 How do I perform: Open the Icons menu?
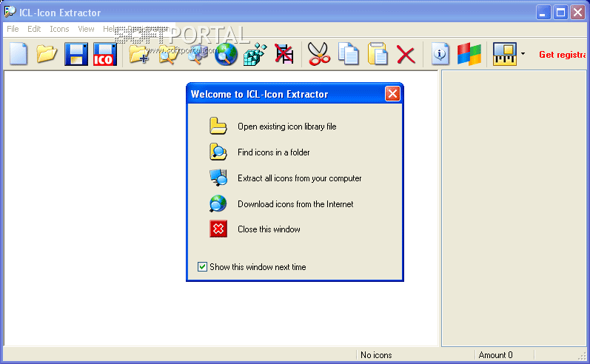(x=59, y=29)
